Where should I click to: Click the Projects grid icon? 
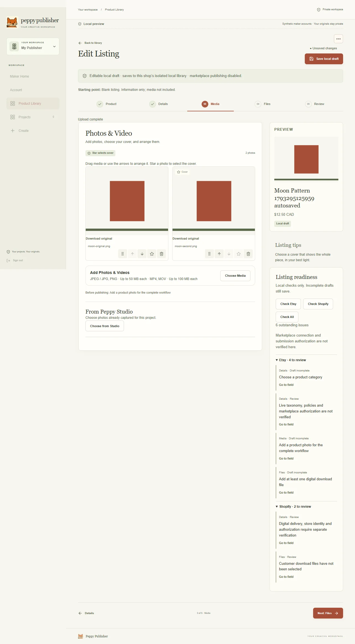(x=12, y=117)
